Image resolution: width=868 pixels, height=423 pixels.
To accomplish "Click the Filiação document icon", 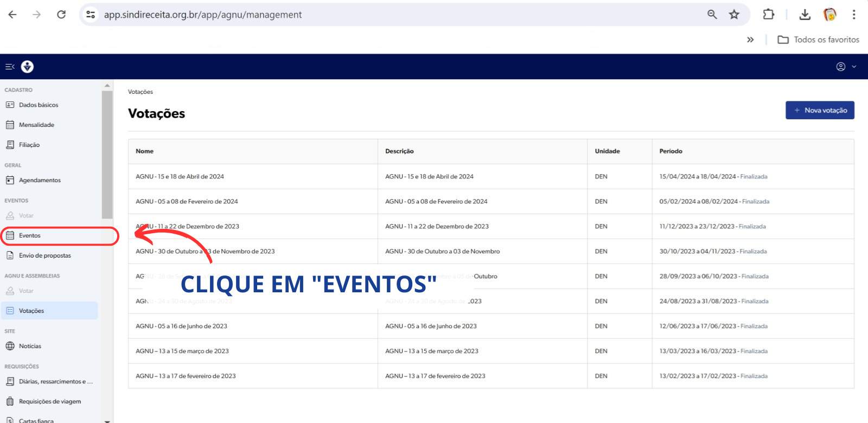I will 10,145.
